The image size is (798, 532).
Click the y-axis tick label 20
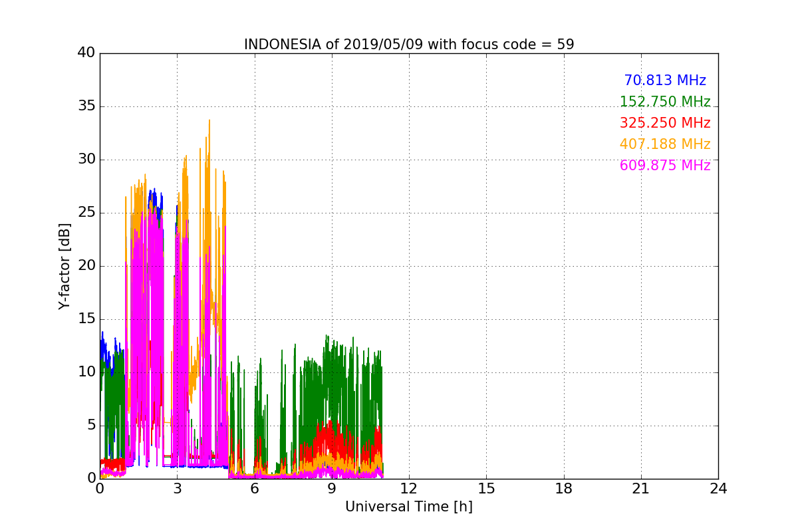tap(87, 266)
